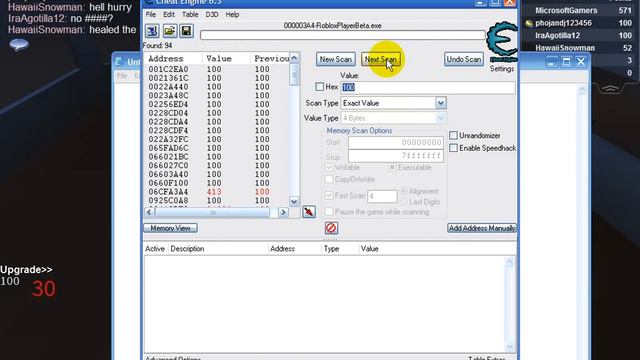Viewport: 640px width, 360px height.
Task: Open the Cheat Engine logo settings
Action: coord(502,42)
